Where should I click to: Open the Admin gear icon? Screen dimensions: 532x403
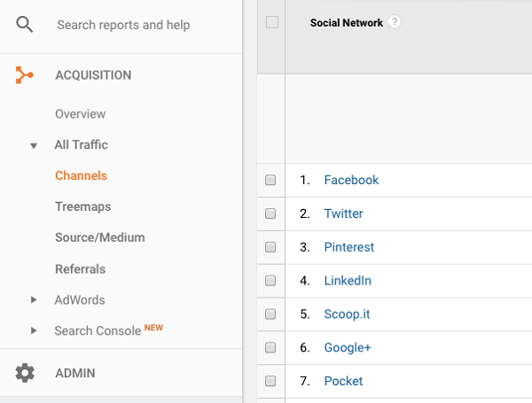(25, 373)
